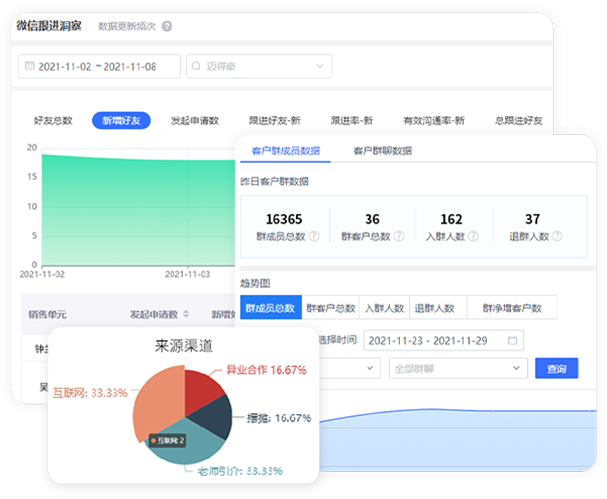Screen dimensions: 607x499
Task: Click the 互联网: 33.33% label
Action: [x=90, y=393]
